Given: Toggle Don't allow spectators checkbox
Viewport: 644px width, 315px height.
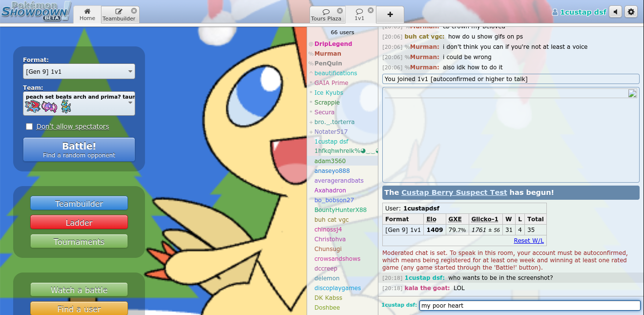Looking at the screenshot, I should tap(29, 126).
